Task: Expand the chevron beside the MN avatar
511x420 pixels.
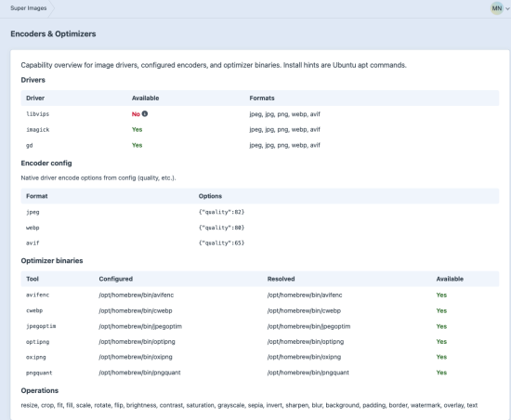Action: click(x=507, y=8)
